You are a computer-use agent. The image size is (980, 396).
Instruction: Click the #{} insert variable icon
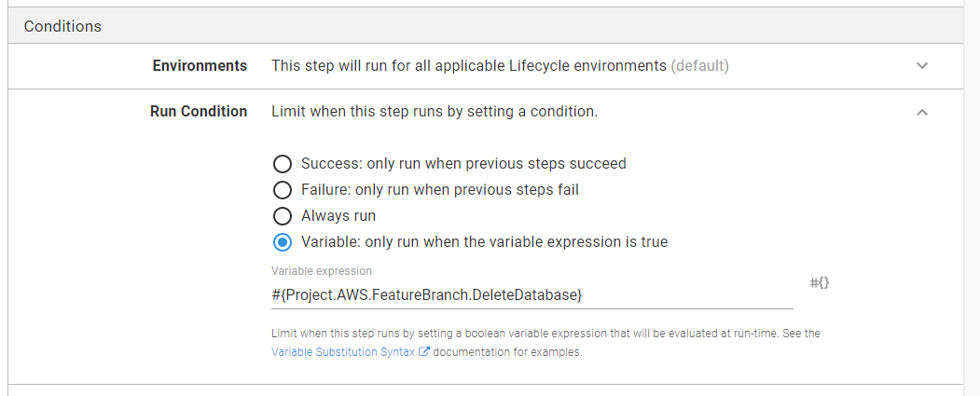820,282
